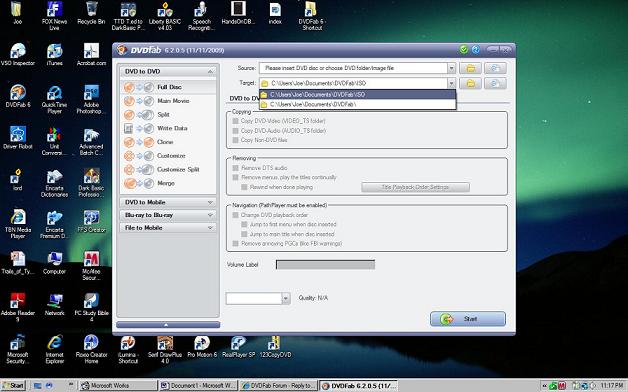
Task: Click the system clock in tray
Action: (611, 386)
